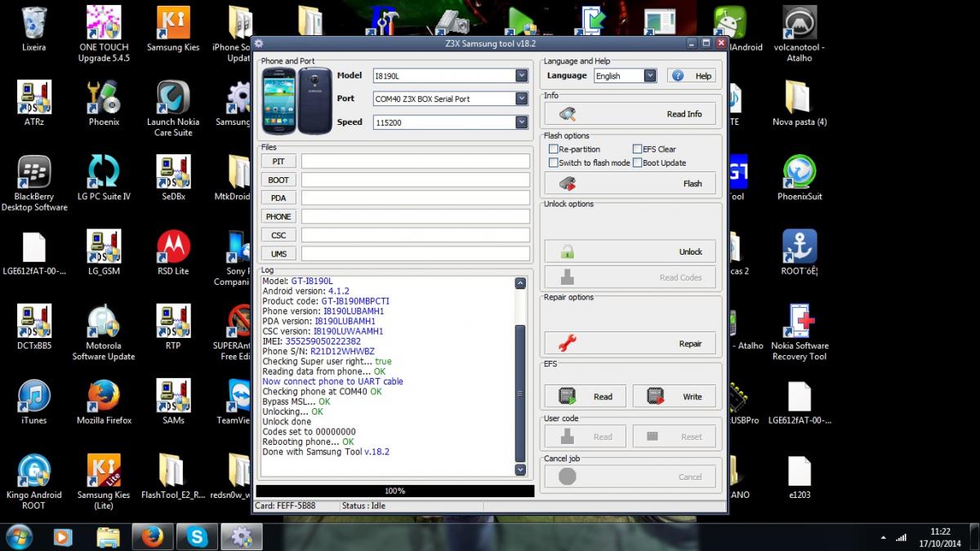This screenshot has width=980, height=551.
Task: Click the 100% progress bar
Action: 395,491
